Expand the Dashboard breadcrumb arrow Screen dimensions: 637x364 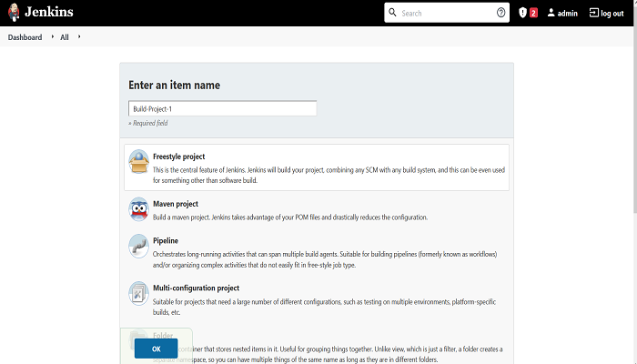coord(53,36)
